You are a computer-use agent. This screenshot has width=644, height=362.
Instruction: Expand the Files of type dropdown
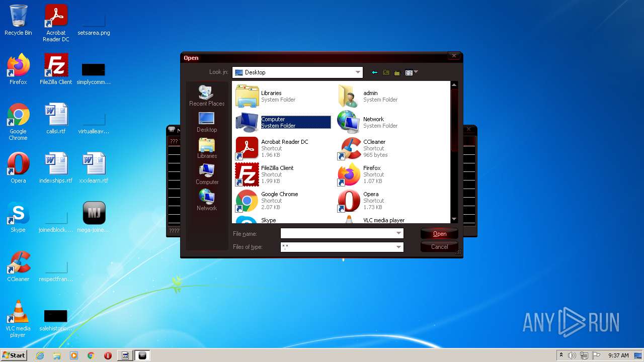click(x=399, y=247)
